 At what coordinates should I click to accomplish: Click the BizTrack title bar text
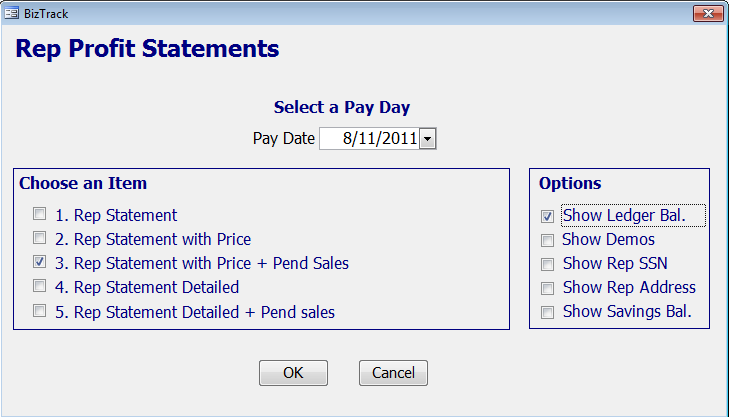pos(46,14)
